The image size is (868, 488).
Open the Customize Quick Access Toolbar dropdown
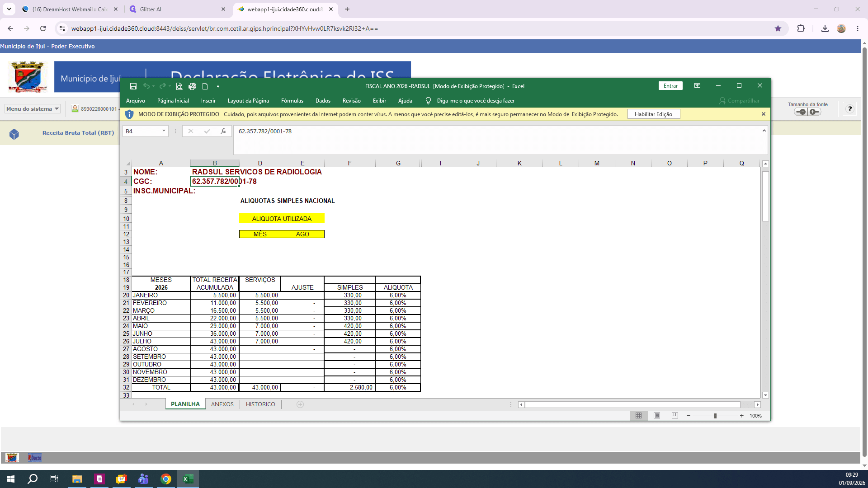(x=218, y=86)
